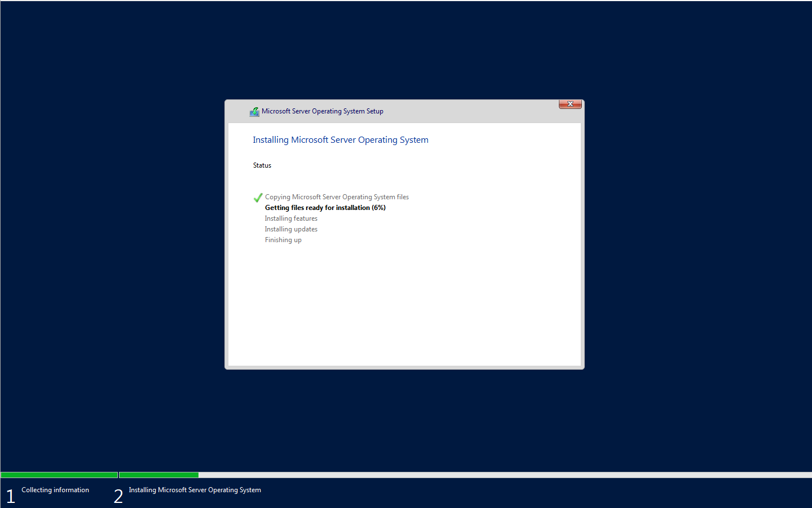The image size is (812, 508).
Task: Click the green checkmark beside Copying files
Action: [258, 198]
